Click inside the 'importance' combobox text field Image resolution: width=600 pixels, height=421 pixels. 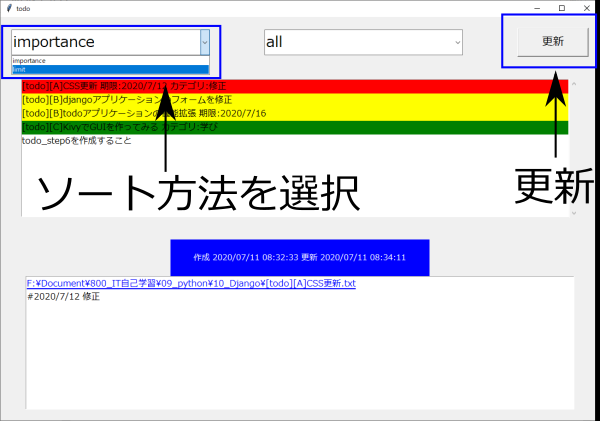(x=106, y=42)
